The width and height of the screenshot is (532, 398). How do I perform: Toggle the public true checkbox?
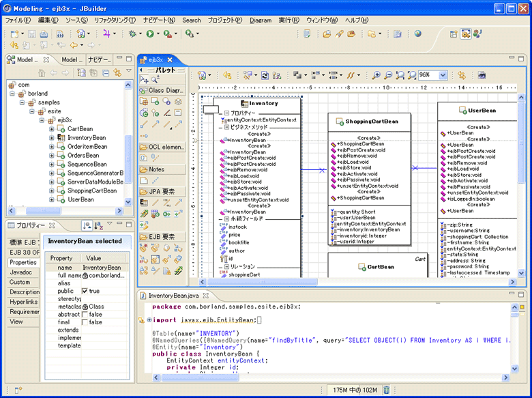[85, 291]
